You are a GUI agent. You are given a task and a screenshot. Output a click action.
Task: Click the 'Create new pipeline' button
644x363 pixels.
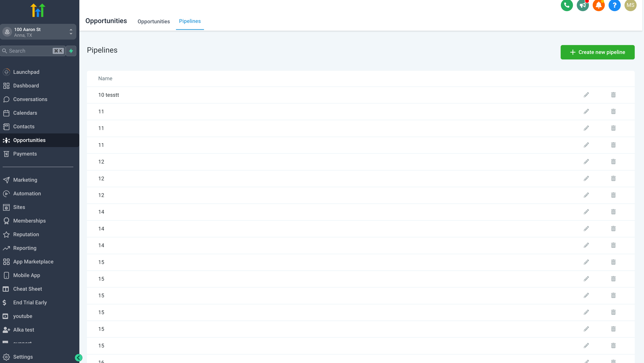597,52
